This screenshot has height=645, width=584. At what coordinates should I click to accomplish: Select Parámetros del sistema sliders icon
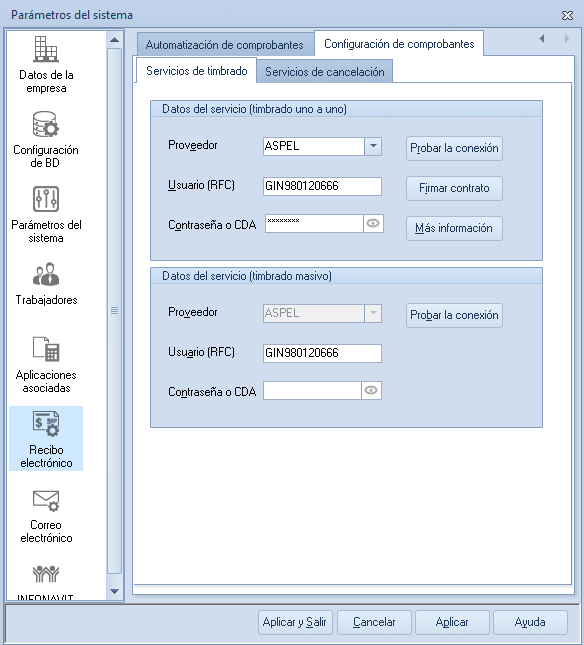[x=46, y=199]
